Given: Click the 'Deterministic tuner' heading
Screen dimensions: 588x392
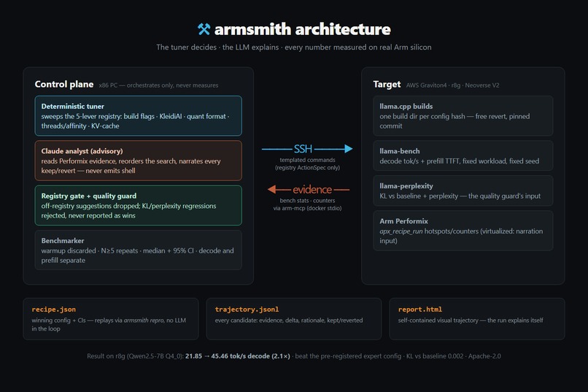Looking at the screenshot, I should pyautogui.click(x=73, y=106).
